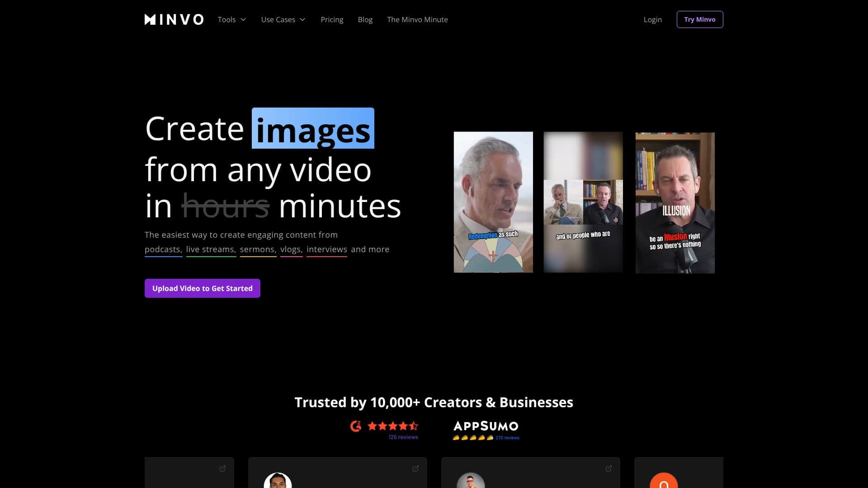Image resolution: width=868 pixels, height=488 pixels.
Task: Expand the Use Cases dropdown
Action: point(283,19)
